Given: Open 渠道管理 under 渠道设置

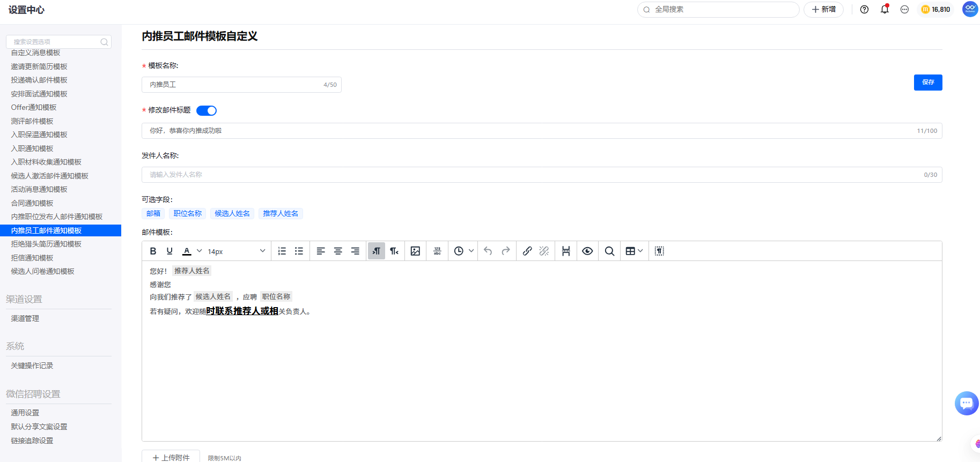Looking at the screenshot, I should tap(25, 318).
